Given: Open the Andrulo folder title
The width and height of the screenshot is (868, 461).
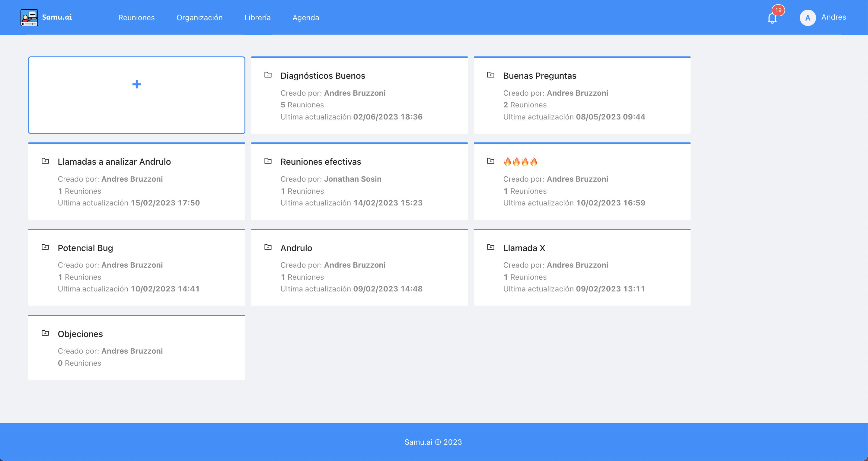Looking at the screenshot, I should tap(296, 248).
